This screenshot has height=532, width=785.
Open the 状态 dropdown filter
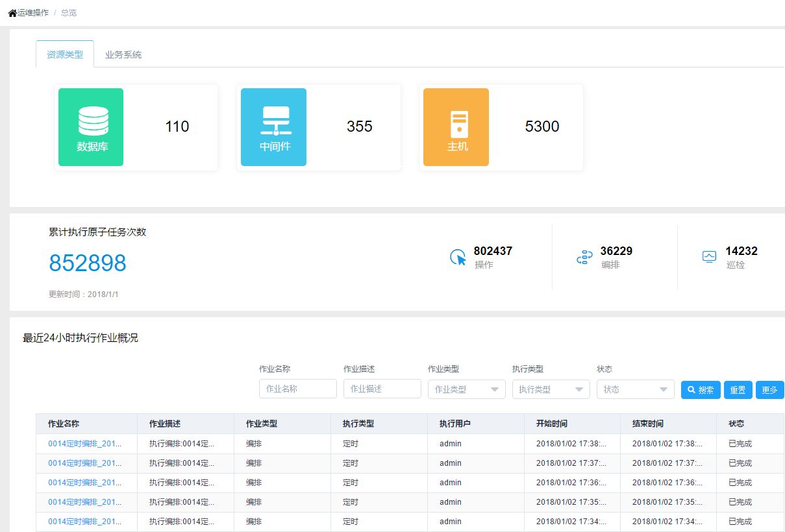point(635,389)
